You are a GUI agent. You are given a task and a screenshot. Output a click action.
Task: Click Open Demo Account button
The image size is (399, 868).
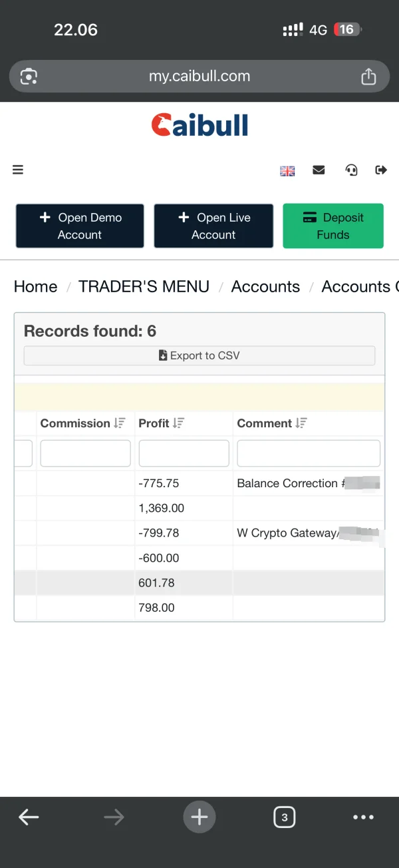coord(80,226)
